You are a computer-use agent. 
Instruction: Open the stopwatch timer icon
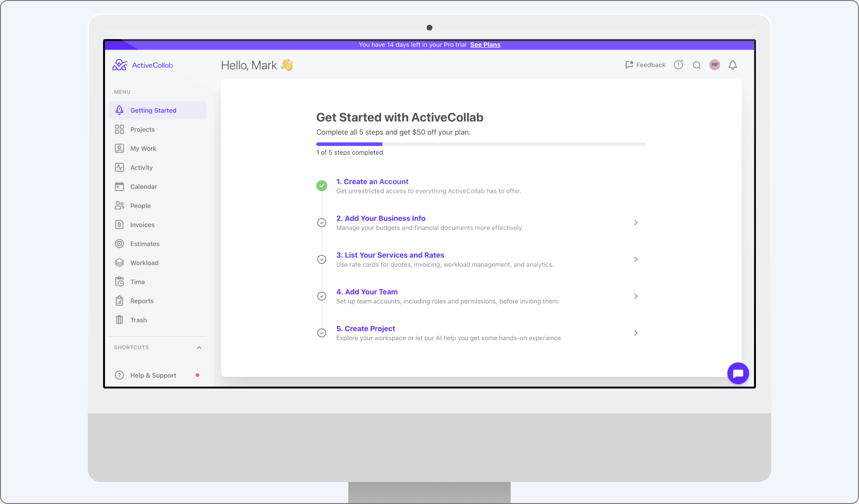point(679,65)
